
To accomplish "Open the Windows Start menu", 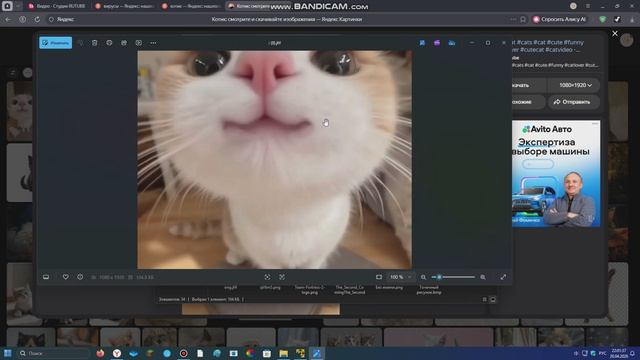I will click(x=8, y=353).
